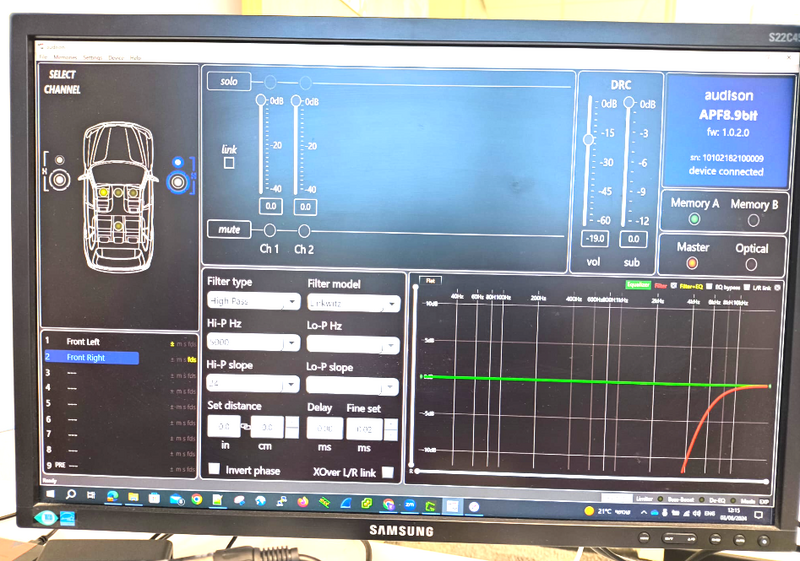800x561 pixels.
Task: Click the Set distance cm input field
Action: (x=267, y=427)
